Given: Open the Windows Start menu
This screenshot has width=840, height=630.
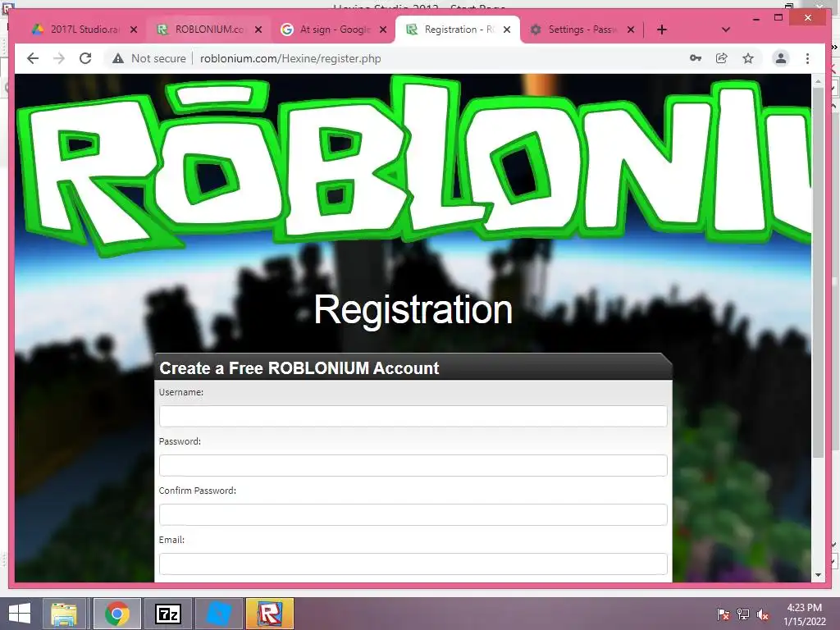Looking at the screenshot, I should pyautogui.click(x=20, y=614).
